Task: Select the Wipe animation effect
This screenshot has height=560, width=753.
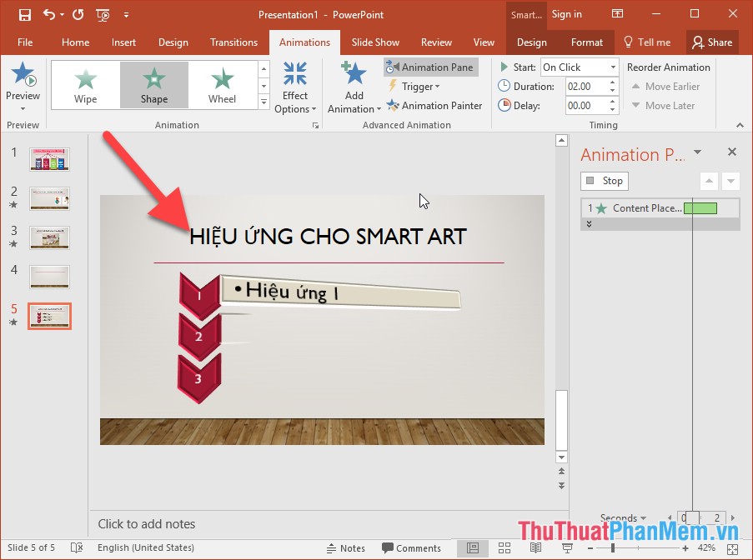Action: (85, 84)
